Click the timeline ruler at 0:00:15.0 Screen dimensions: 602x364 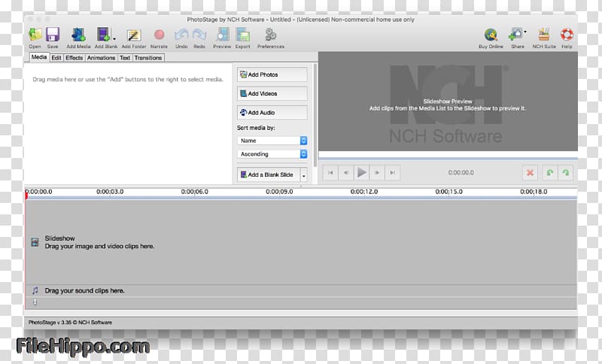pos(448,191)
